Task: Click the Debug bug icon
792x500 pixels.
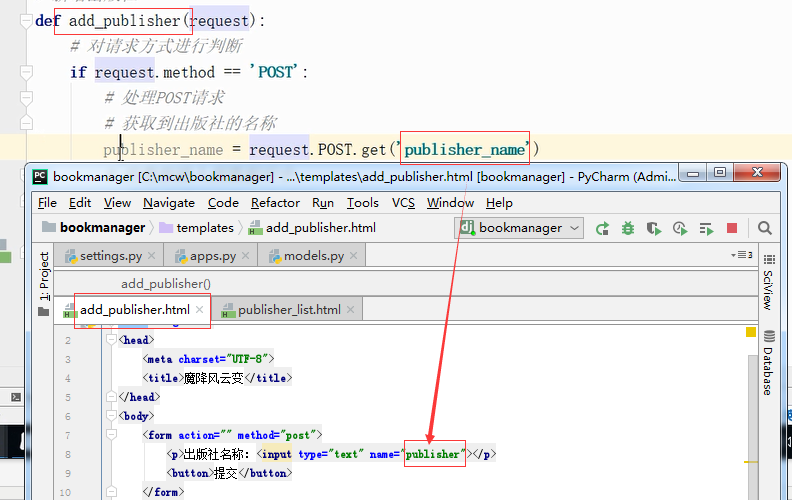Action: point(628,229)
